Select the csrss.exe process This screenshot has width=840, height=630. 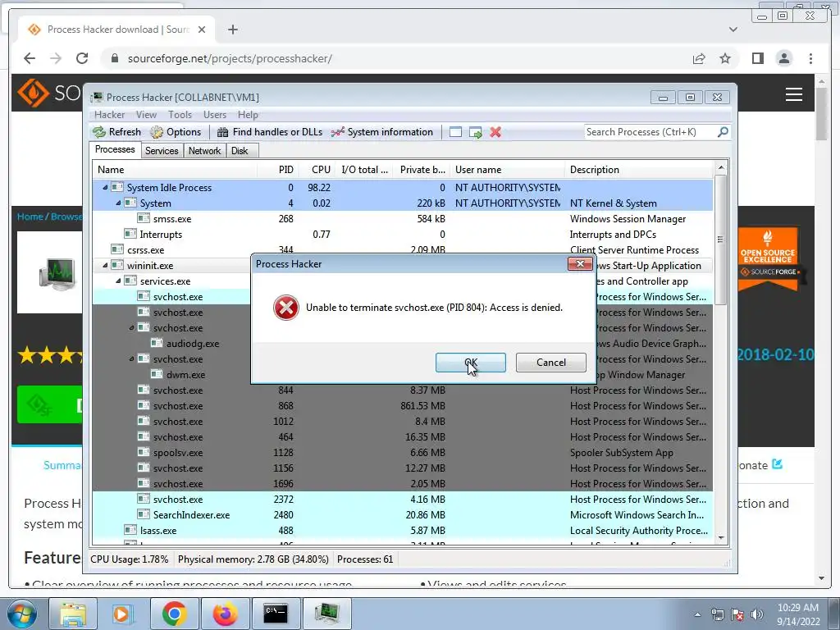(402, 249)
